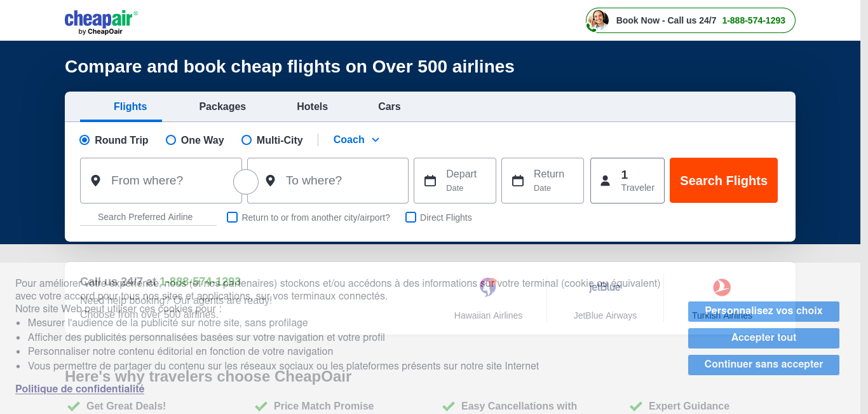Viewport: 868px width, 414px height.
Task: Click the swap cities circle button
Action: [246, 182]
